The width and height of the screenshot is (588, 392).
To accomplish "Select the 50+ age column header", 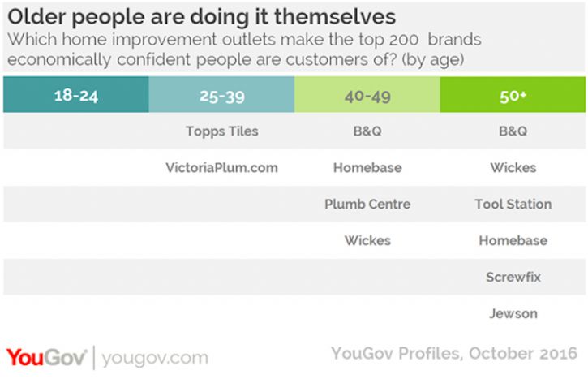I will (513, 94).
